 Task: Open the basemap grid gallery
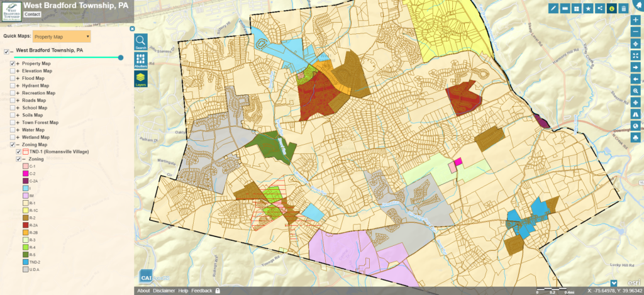coord(577,8)
